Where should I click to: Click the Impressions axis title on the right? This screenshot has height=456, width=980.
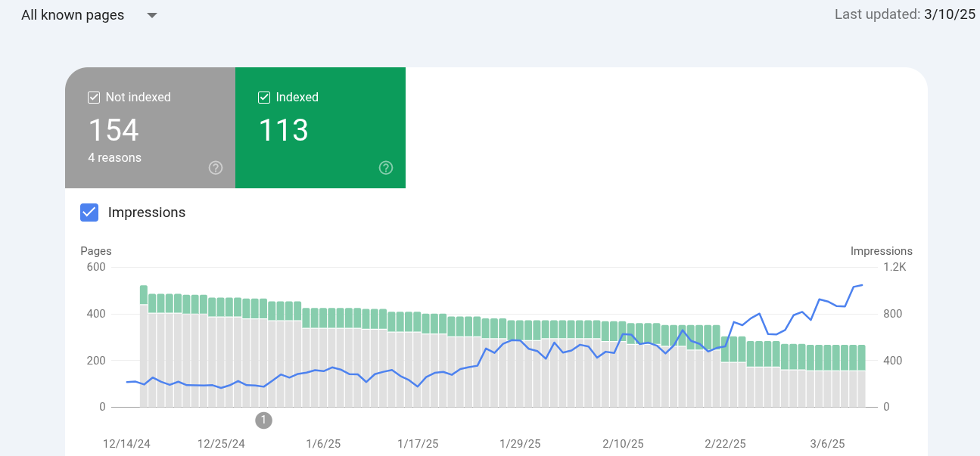click(x=882, y=251)
